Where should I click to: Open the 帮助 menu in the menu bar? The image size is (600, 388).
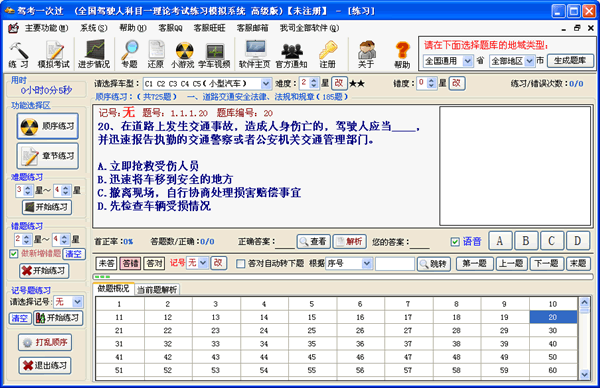coord(133,28)
